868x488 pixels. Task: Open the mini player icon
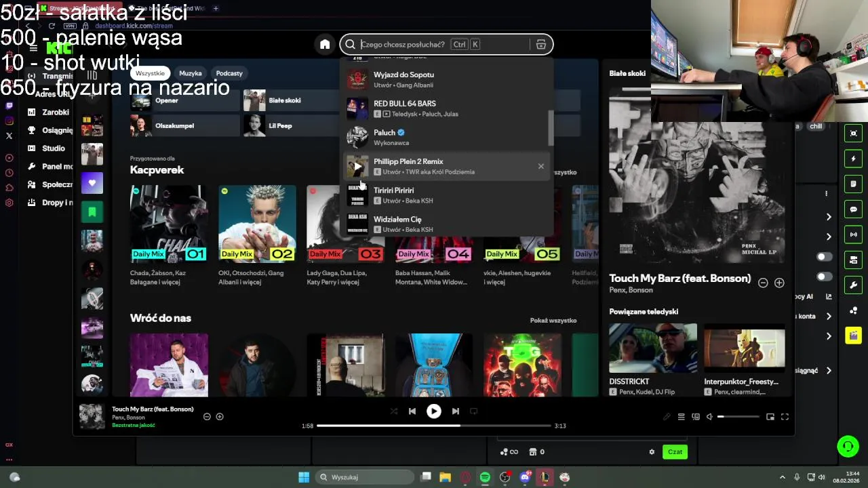point(770,417)
